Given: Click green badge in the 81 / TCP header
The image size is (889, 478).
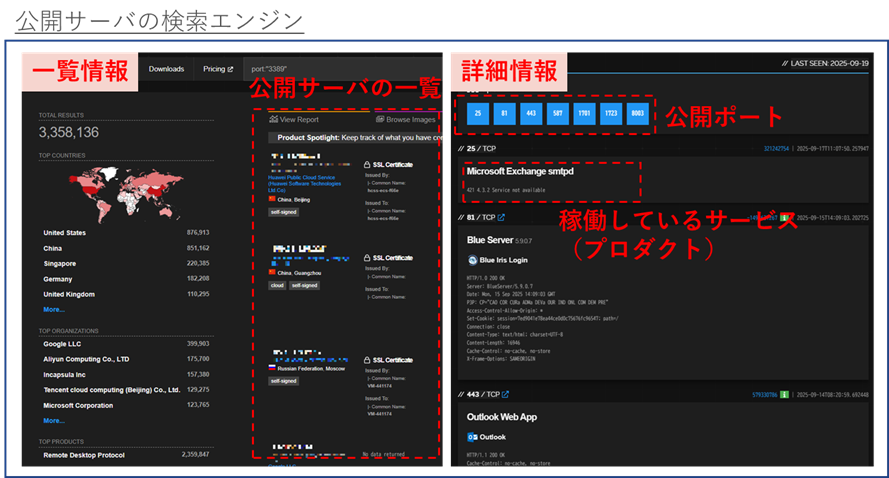Looking at the screenshot, I should click(785, 218).
